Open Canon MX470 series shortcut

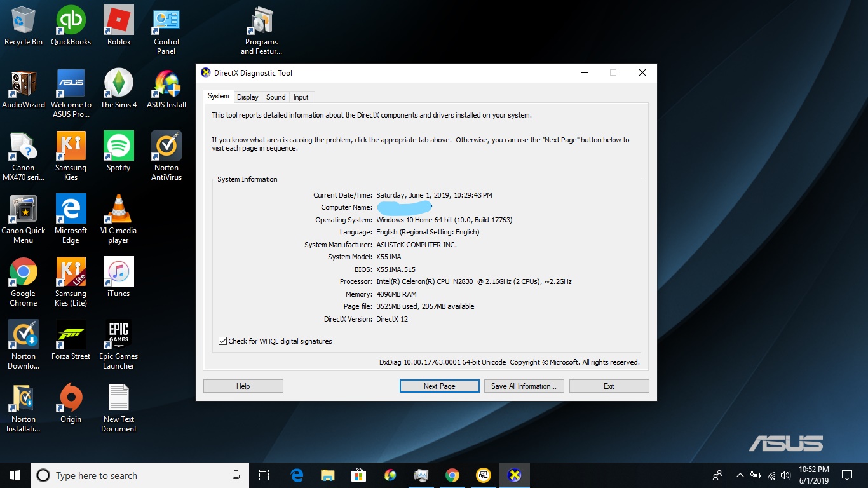point(24,157)
